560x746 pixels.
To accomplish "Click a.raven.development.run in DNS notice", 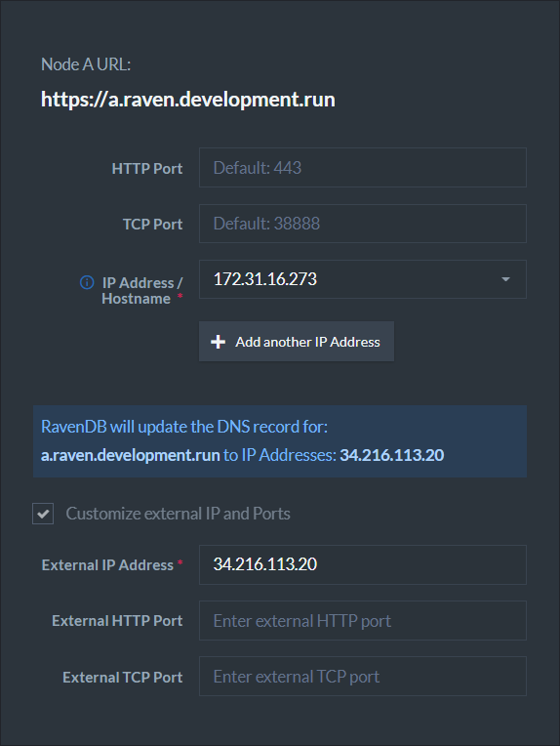I will (131, 455).
